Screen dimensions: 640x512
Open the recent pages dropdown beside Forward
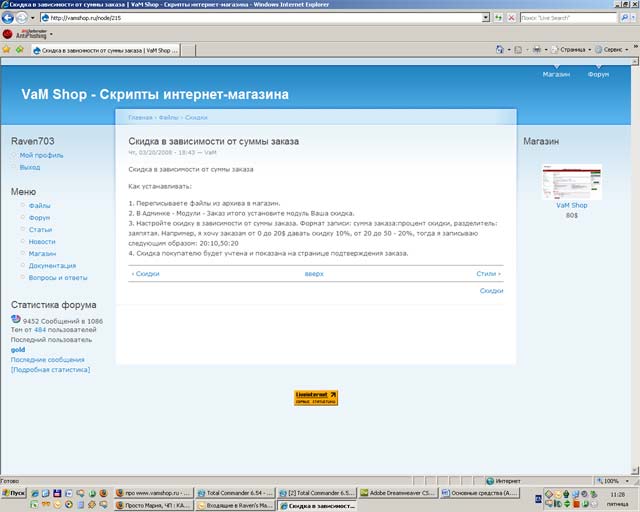click(x=33, y=18)
